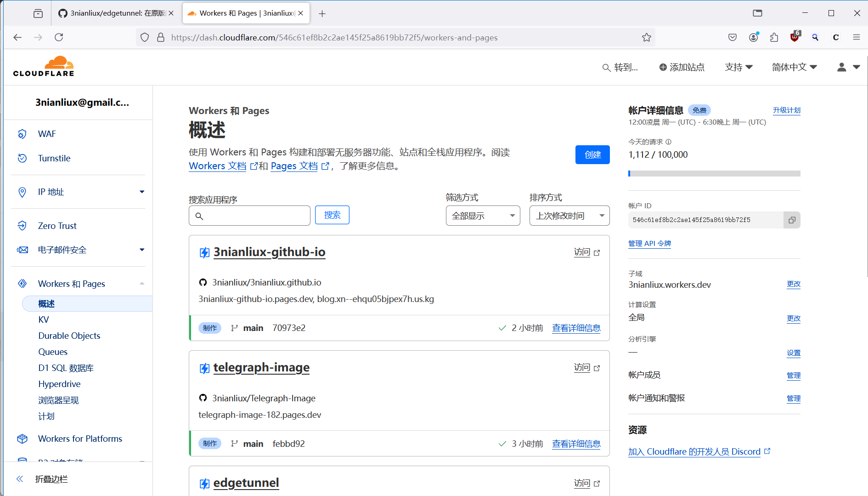Open the user profile account dropdown
Image resolution: width=868 pixels, height=496 pixels.
(x=848, y=67)
